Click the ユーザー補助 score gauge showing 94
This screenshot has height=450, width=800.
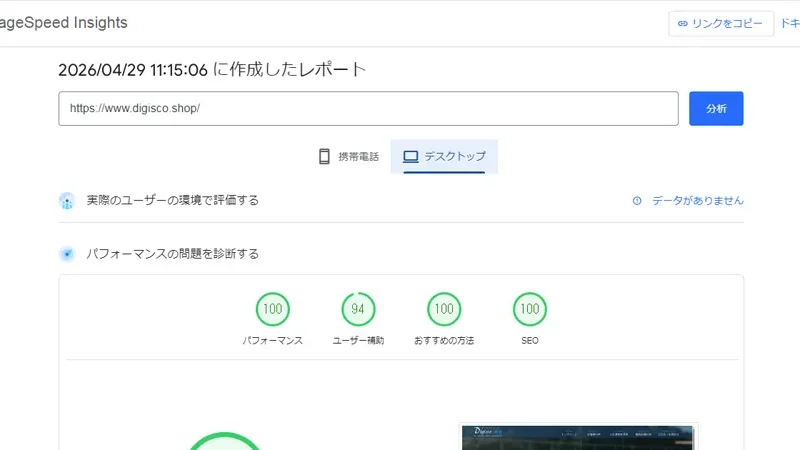point(358,309)
